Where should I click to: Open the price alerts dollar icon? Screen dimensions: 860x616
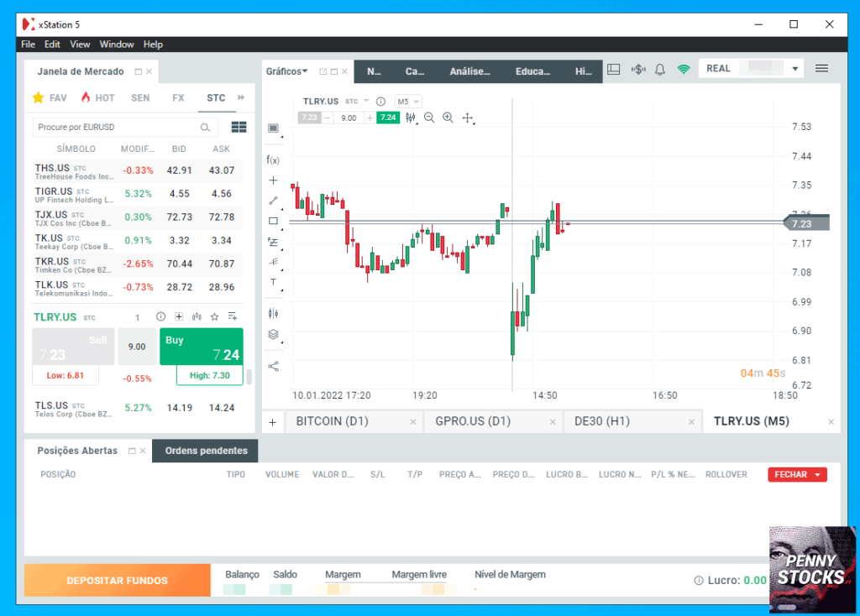(638, 69)
